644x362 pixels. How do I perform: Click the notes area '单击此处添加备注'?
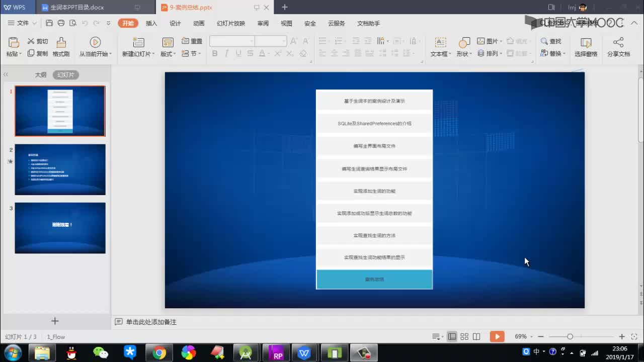point(151,322)
